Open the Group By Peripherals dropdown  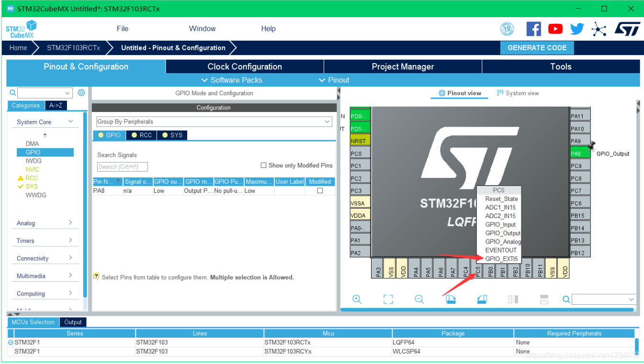[214, 122]
